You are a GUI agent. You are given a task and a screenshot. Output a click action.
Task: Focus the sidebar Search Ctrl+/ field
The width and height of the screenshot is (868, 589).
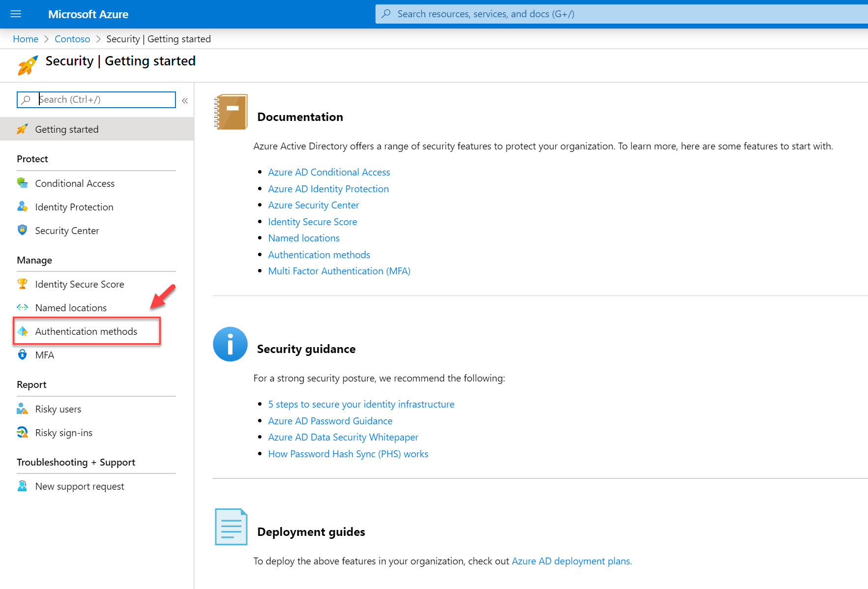pos(96,99)
